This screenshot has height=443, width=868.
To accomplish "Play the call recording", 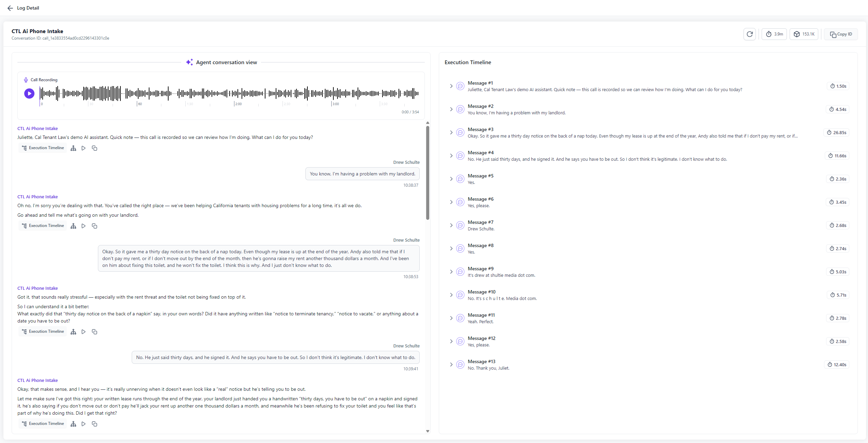I will click(29, 93).
